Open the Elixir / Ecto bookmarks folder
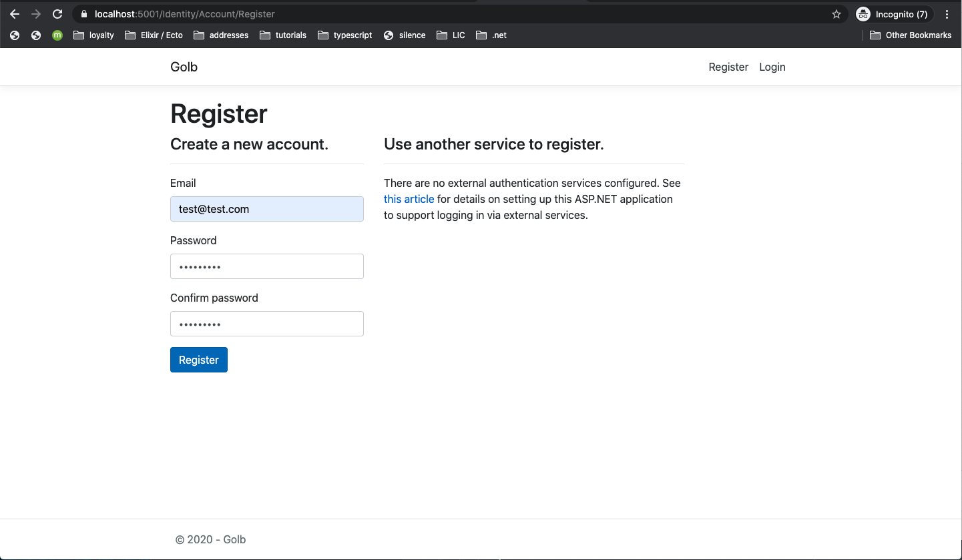Screen dimensions: 962x560 click(154, 35)
